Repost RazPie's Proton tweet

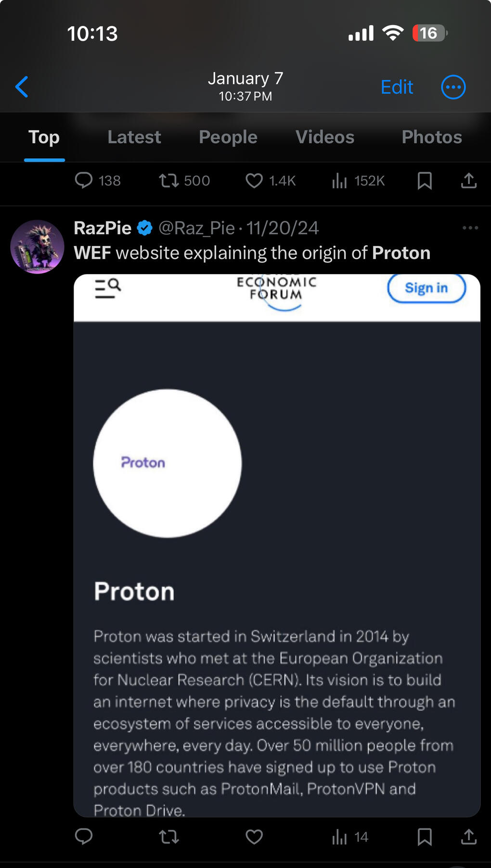(x=169, y=837)
